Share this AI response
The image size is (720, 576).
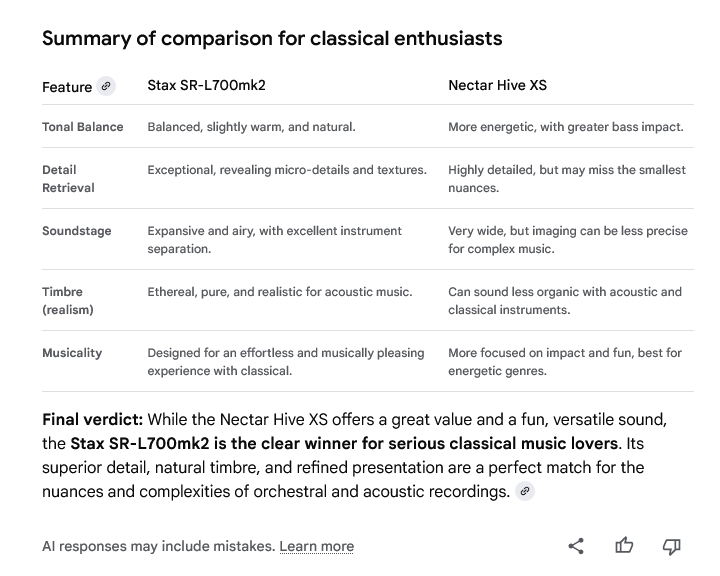(576, 545)
